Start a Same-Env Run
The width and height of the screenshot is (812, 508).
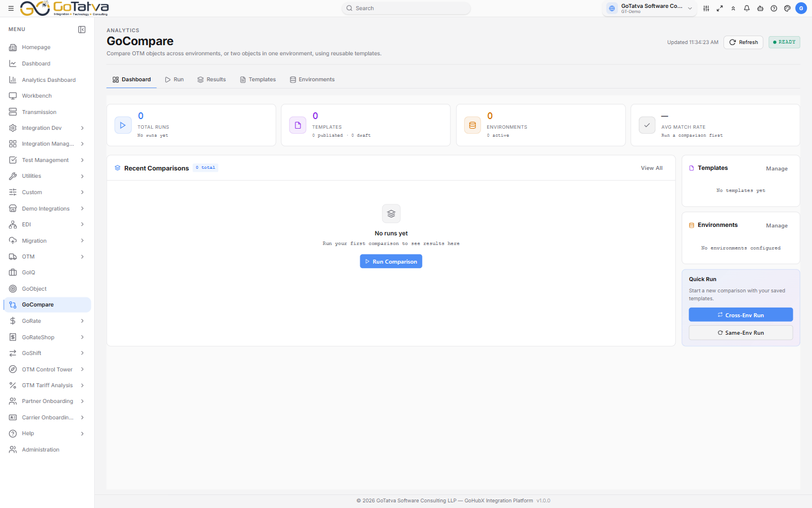(x=741, y=332)
